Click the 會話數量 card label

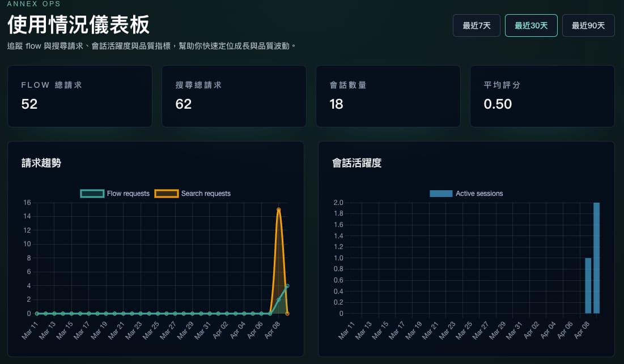click(348, 85)
